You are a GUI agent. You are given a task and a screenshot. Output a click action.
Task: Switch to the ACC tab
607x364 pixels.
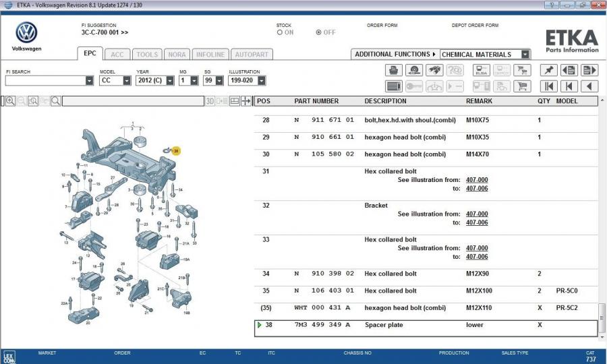click(x=117, y=55)
